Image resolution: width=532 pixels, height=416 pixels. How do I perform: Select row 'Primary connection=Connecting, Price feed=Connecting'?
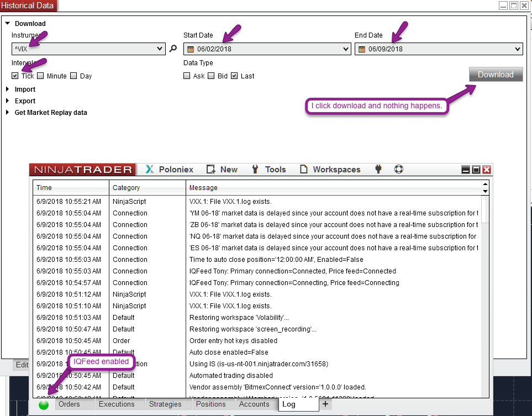pyautogui.click(x=257, y=283)
